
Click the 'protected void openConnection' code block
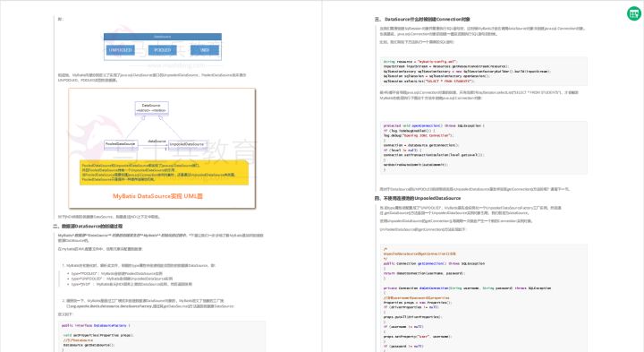tap(483, 147)
